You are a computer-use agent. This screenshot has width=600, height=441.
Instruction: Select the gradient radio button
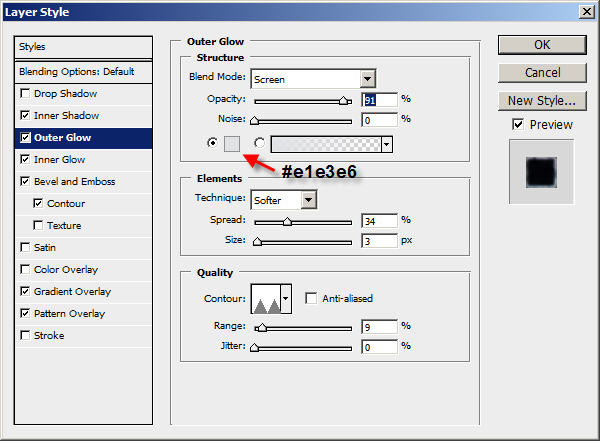(x=259, y=143)
